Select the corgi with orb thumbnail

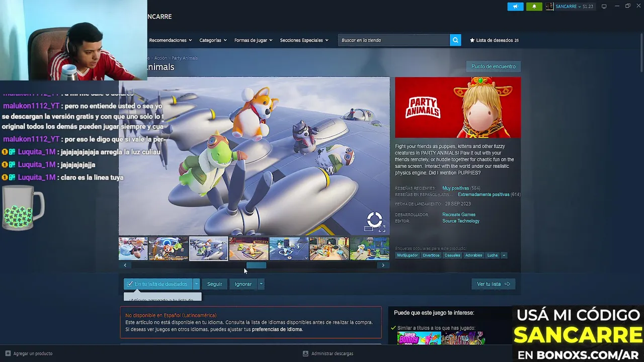tap(169, 249)
